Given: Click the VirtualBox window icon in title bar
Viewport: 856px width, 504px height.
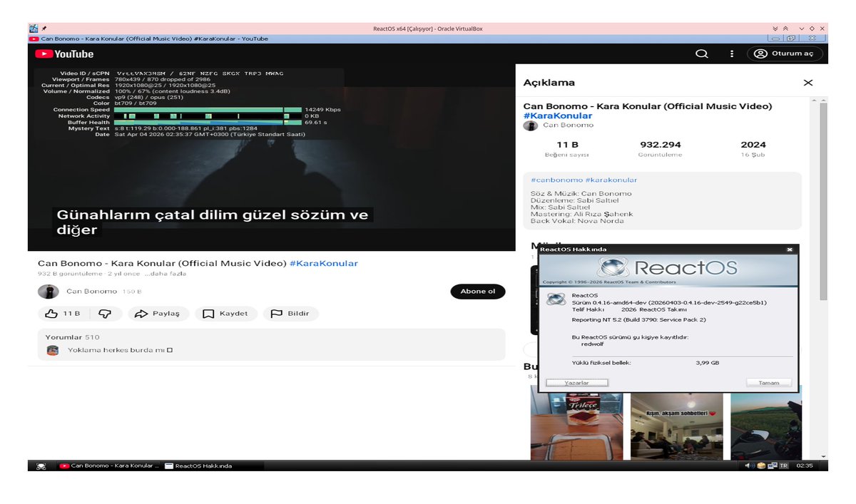Looking at the screenshot, I should pos(34,29).
